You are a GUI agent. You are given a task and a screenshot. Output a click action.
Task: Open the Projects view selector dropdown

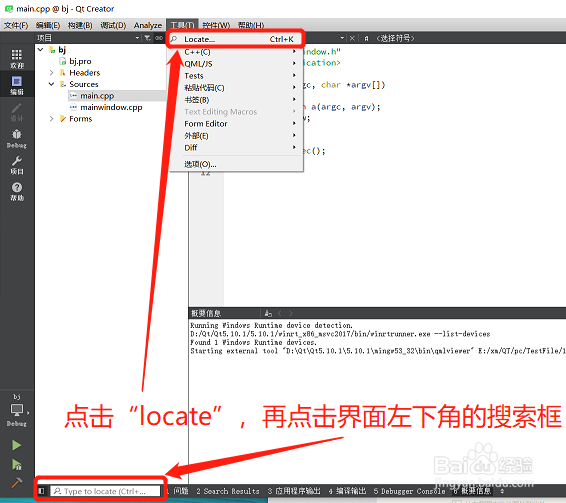point(137,38)
